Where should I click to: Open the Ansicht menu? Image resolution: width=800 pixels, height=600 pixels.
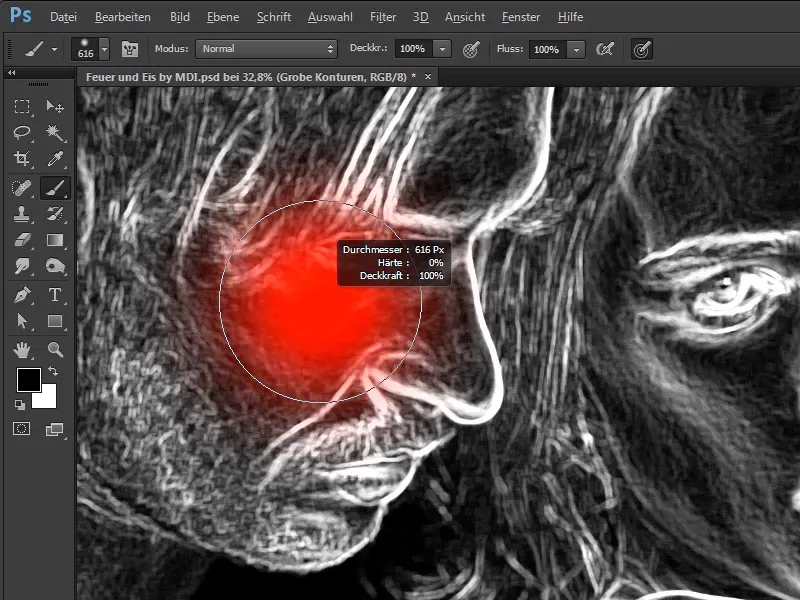click(x=465, y=17)
